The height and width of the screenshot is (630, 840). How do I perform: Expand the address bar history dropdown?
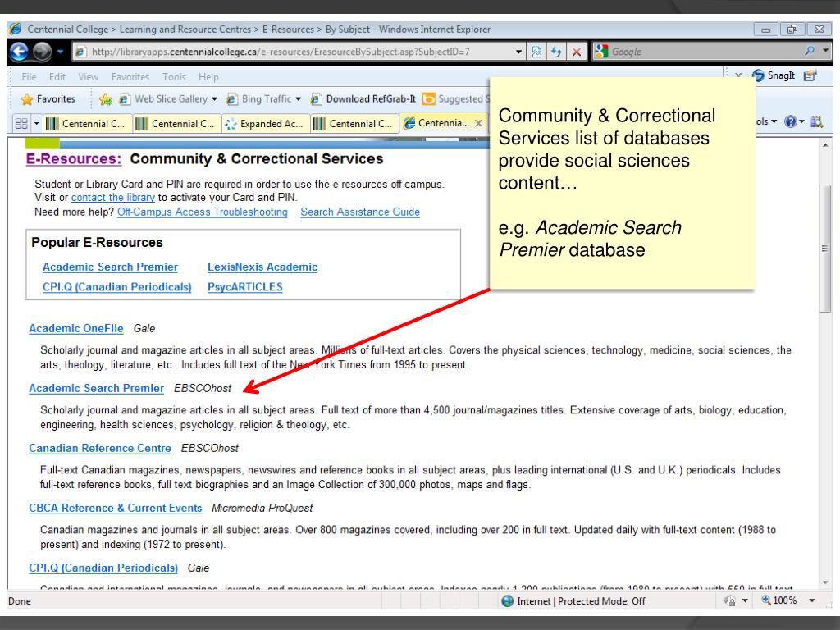click(518, 52)
